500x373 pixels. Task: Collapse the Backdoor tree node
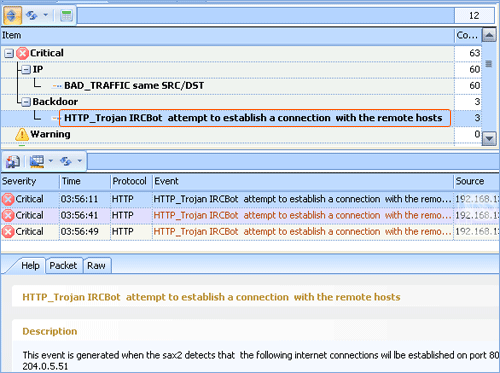[x=26, y=102]
